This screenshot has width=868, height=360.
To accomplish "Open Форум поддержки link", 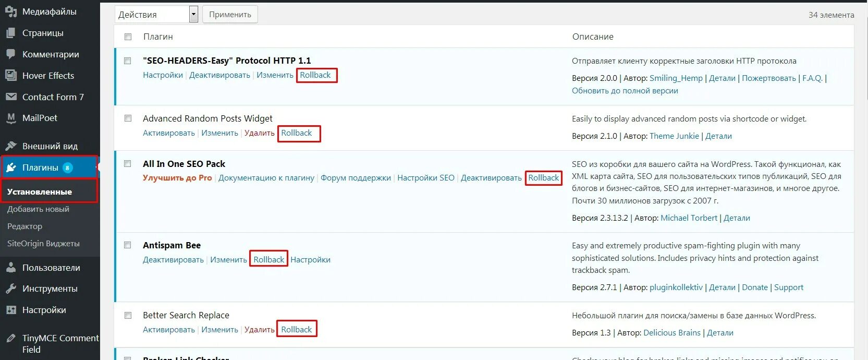I will (356, 178).
